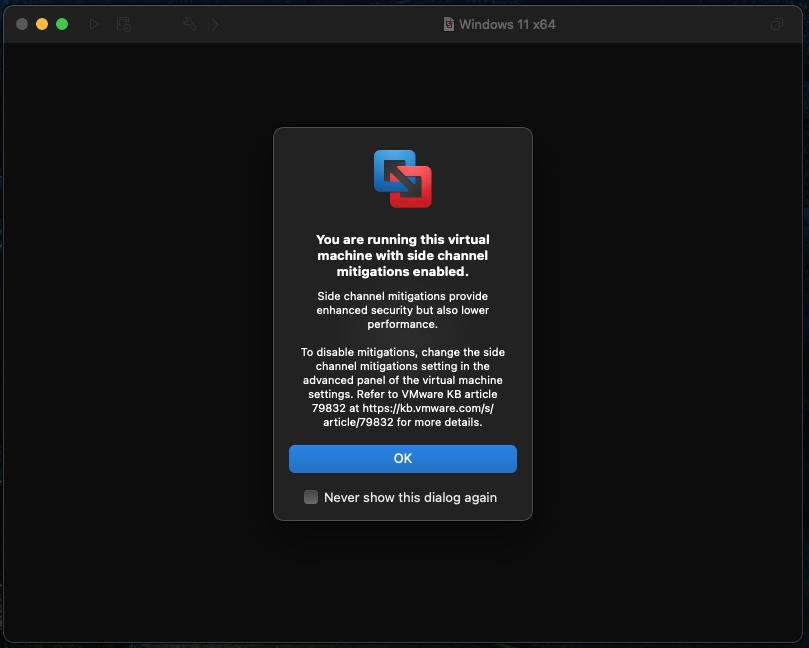
Task: Click 'Side channel mitigations provide enhanced security' text
Action: coord(402,310)
